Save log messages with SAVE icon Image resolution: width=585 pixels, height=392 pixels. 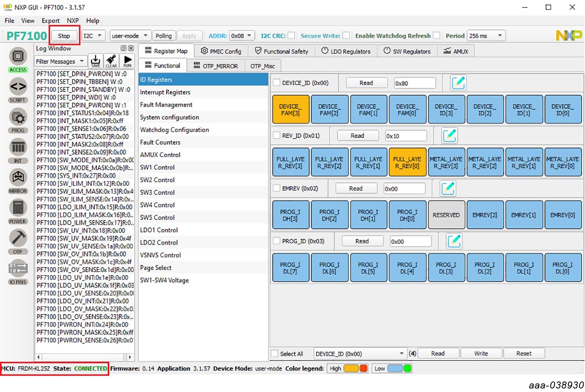[x=95, y=61]
